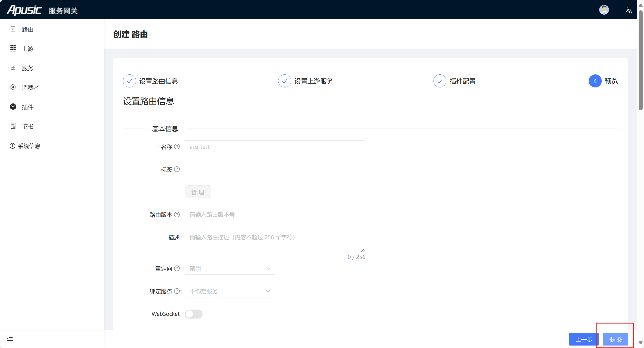Open 插件 in the sidebar menu
The height and width of the screenshot is (348, 644).
click(x=28, y=107)
